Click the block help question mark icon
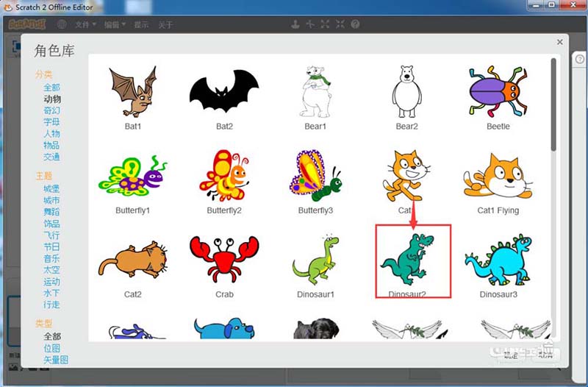 tap(355, 24)
